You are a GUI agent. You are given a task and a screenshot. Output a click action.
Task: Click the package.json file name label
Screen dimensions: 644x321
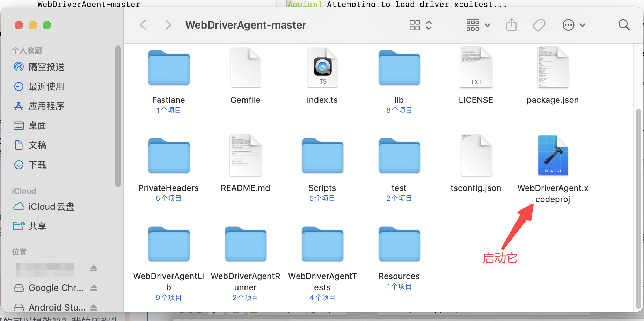coord(553,100)
